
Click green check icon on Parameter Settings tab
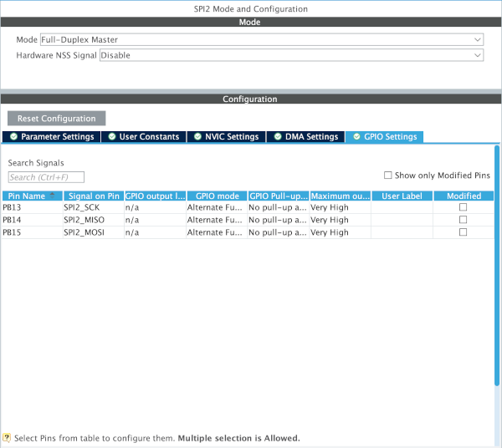point(13,137)
